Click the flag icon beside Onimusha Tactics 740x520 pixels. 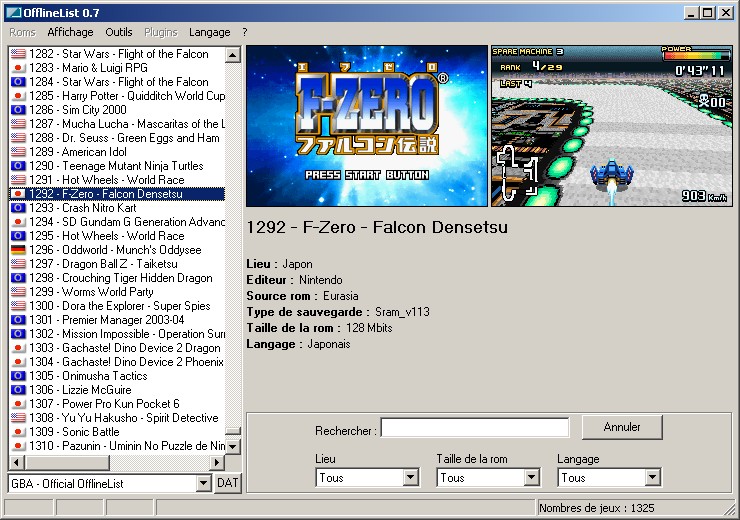[x=17, y=376]
